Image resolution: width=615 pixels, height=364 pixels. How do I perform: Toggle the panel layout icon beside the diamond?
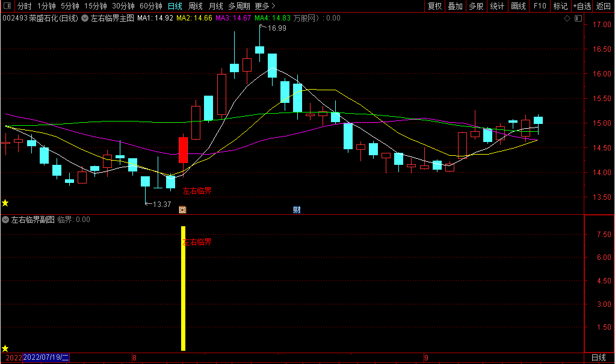click(578, 19)
